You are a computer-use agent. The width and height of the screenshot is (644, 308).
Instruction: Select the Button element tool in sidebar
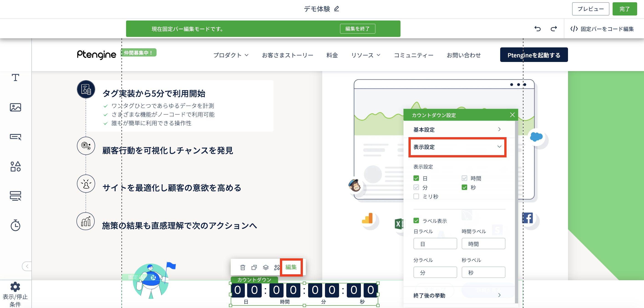click(x=15, y=137)
